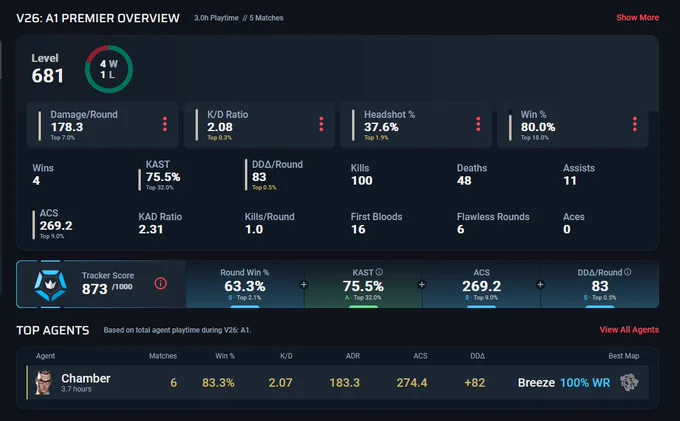Click Chamber's 183.3 ADR cell
The height and width of the screenshot is (421, 680).
tap(344, 383)
